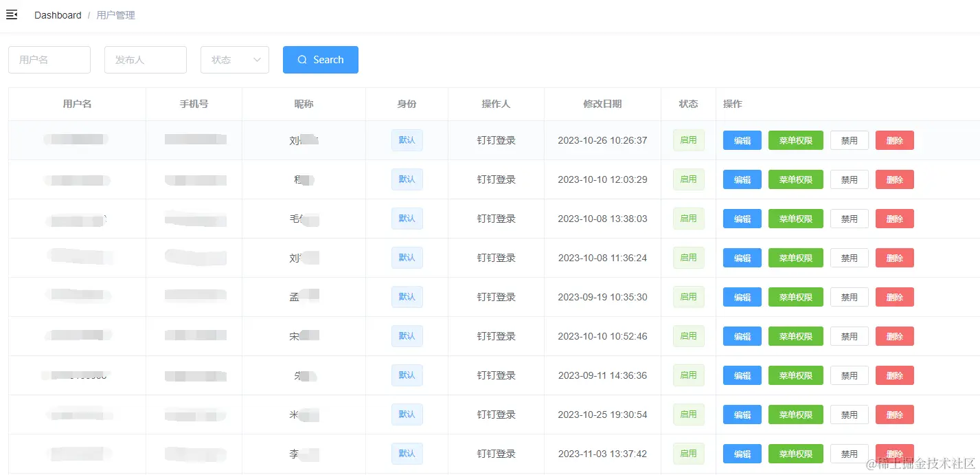Click the 操作人 column header

(496, 104)
